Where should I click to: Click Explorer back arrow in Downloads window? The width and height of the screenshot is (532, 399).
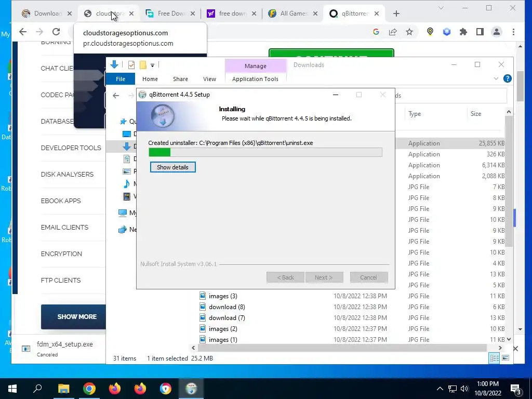tap(116, 96)
